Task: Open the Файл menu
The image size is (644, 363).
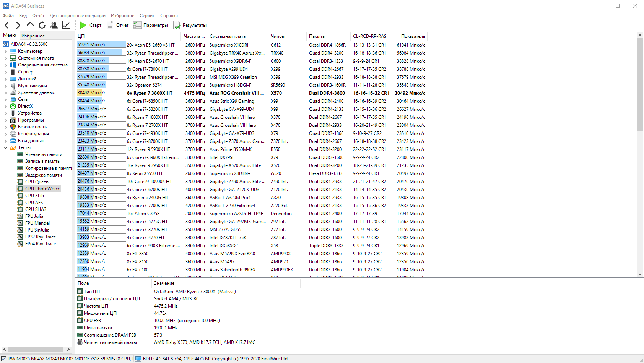Action: [x=8, y=16]
